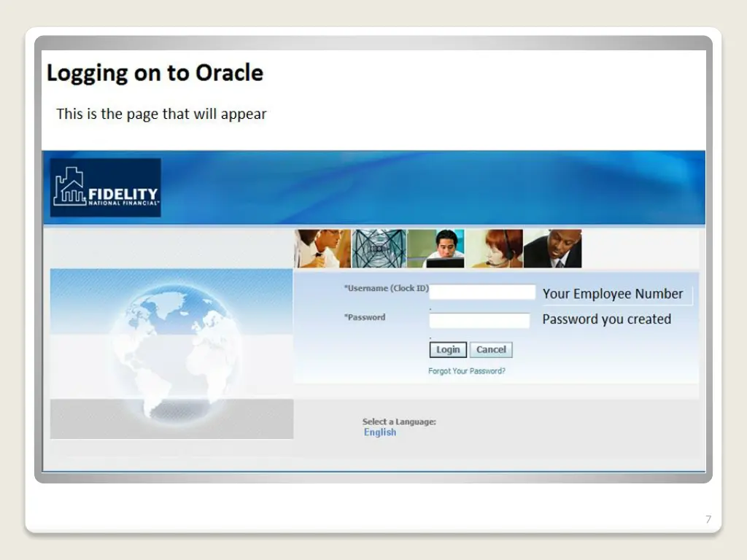Image resolution: width=747 pixels, height=560 pixels.
Task: Click the Password input field
Action: coord(479,321)
